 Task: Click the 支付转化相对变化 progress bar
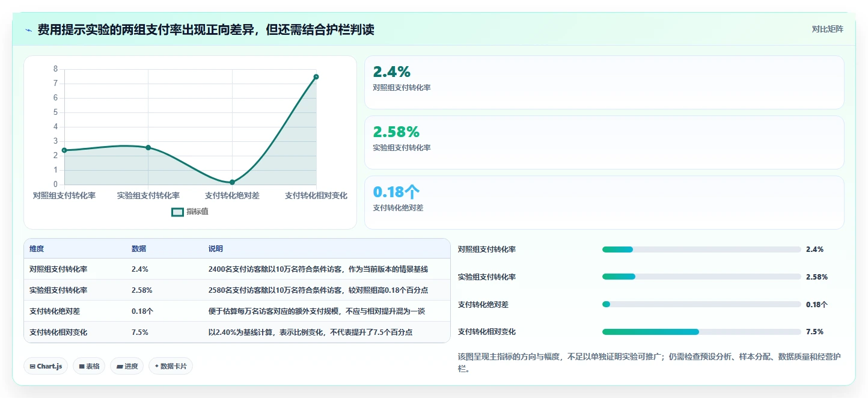click(x=701, y=332)
